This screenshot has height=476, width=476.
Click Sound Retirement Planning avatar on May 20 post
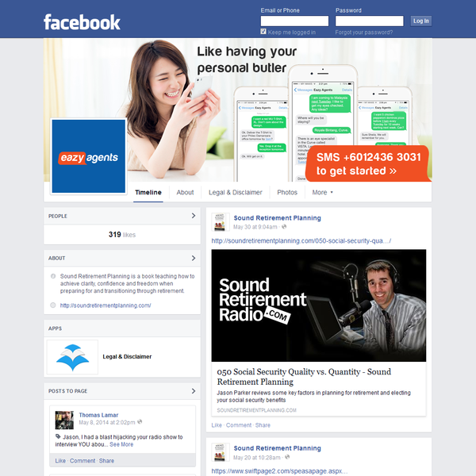220,452
